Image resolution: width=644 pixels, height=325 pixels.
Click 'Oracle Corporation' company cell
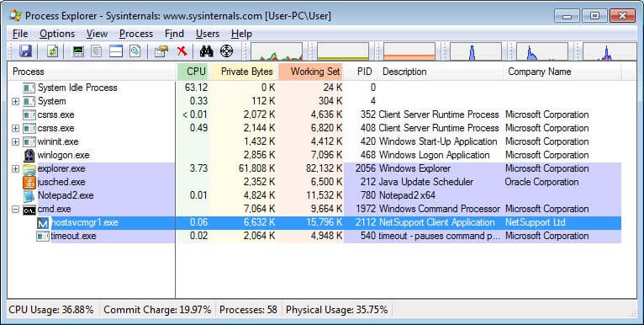click(x=541, y=182)
